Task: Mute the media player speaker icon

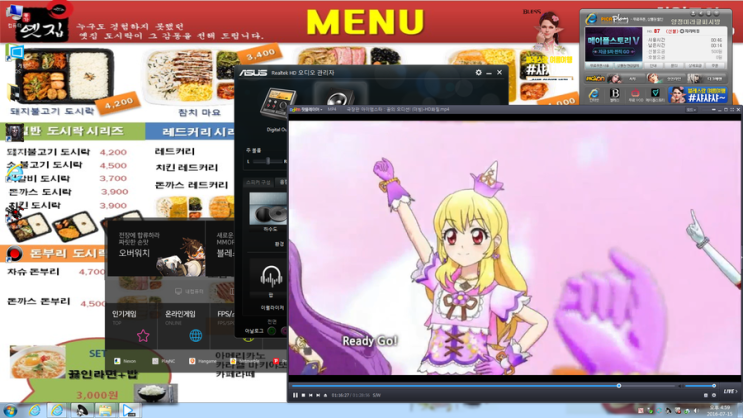Action: tap(681, 386)
